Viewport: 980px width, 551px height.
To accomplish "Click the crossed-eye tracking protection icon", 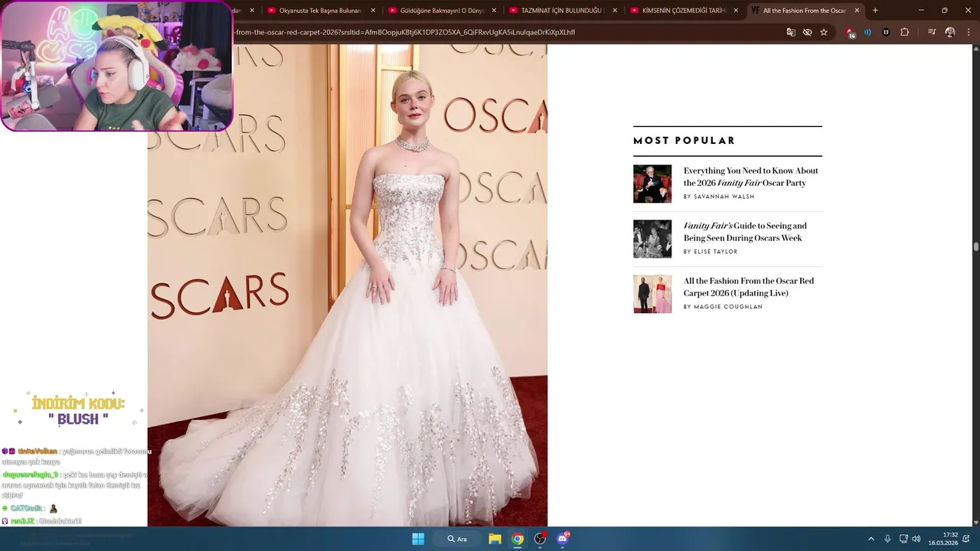I will point(807,32).
